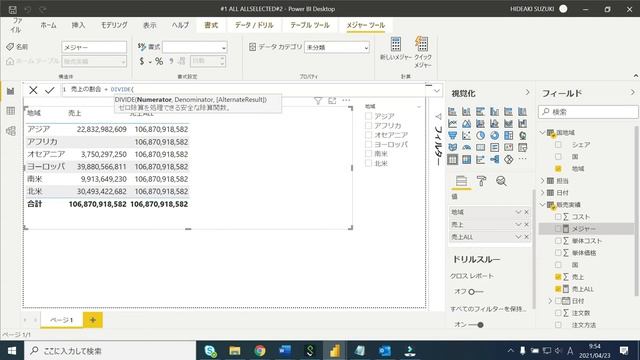Cancel the formula with the X button
Viewport: 640px width, 360px height.
pos(33,90)
